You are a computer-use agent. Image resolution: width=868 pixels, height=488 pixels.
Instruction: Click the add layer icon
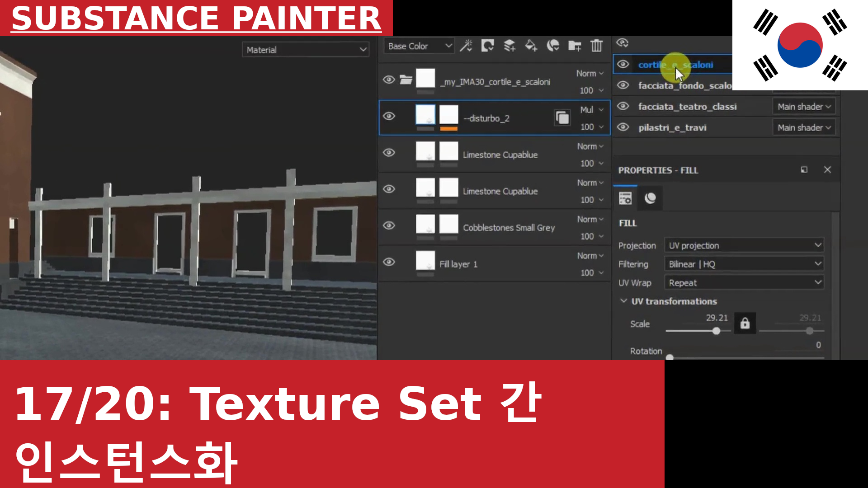point(509,46)
